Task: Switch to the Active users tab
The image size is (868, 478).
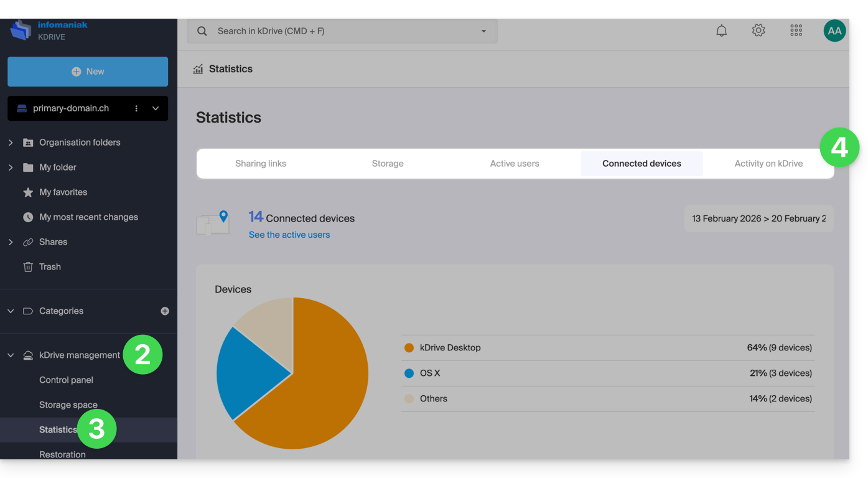Action: click(x=515, y=164)
